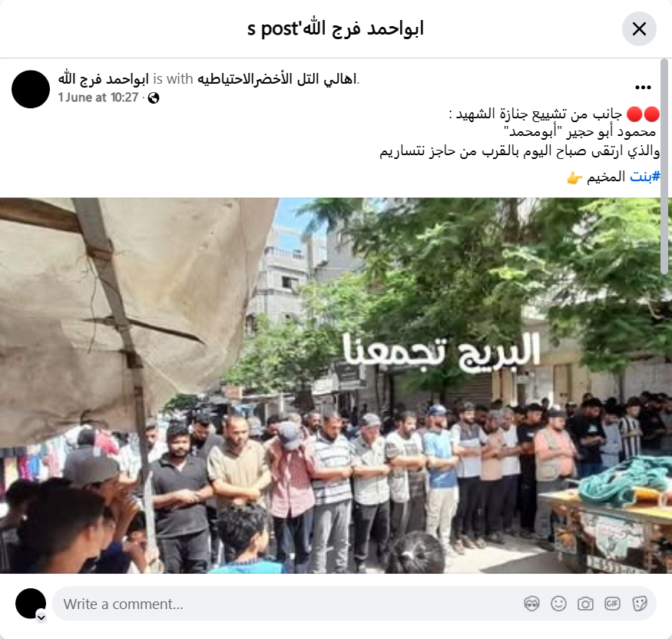Insert a GIF into comment
672x639 pixels.
click(x=612, y=604)
